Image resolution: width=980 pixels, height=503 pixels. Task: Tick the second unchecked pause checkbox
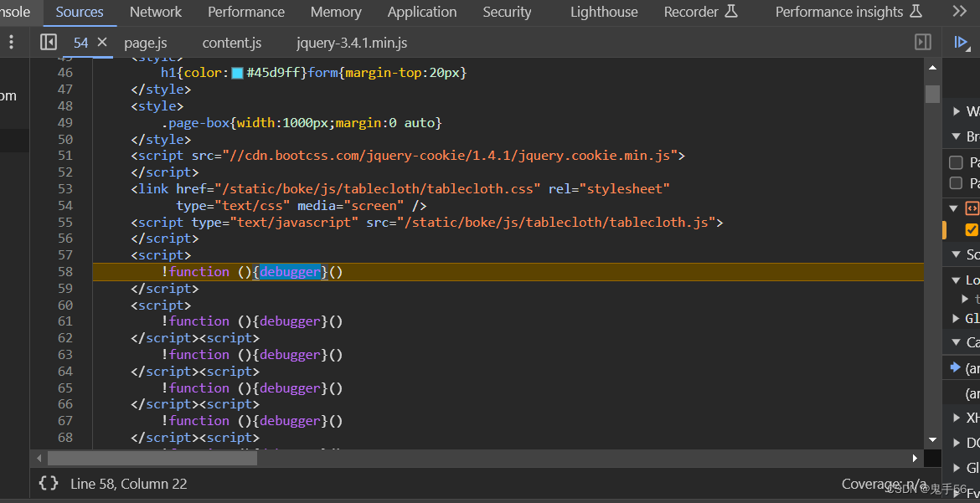(x=956, y=182)
